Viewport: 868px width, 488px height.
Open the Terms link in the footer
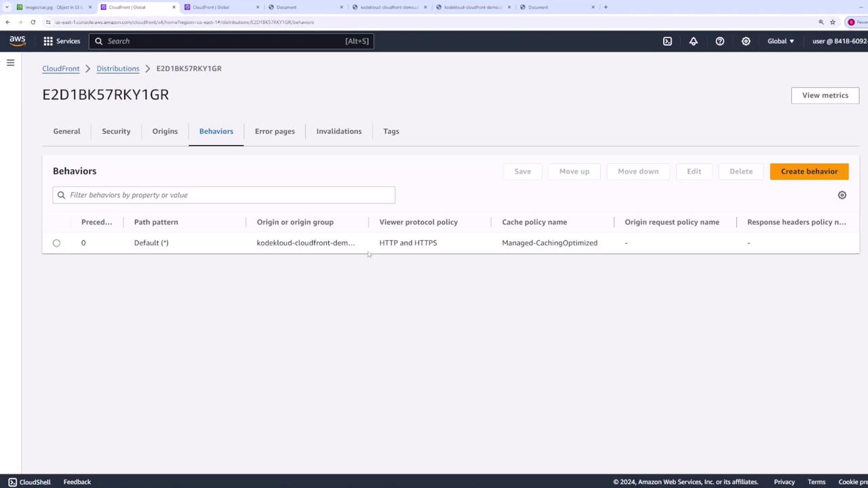pos(816,482)
